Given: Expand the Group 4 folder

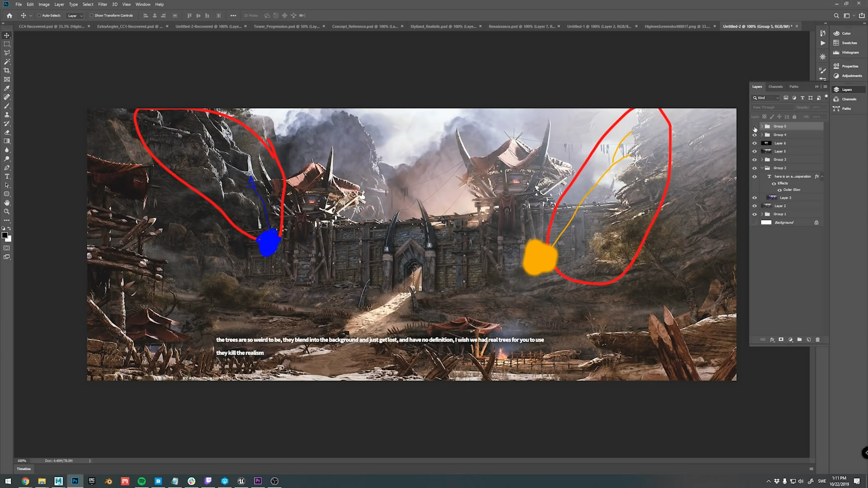Looking at the screenshot, I should pyautogui.click(x=762, y=135).
